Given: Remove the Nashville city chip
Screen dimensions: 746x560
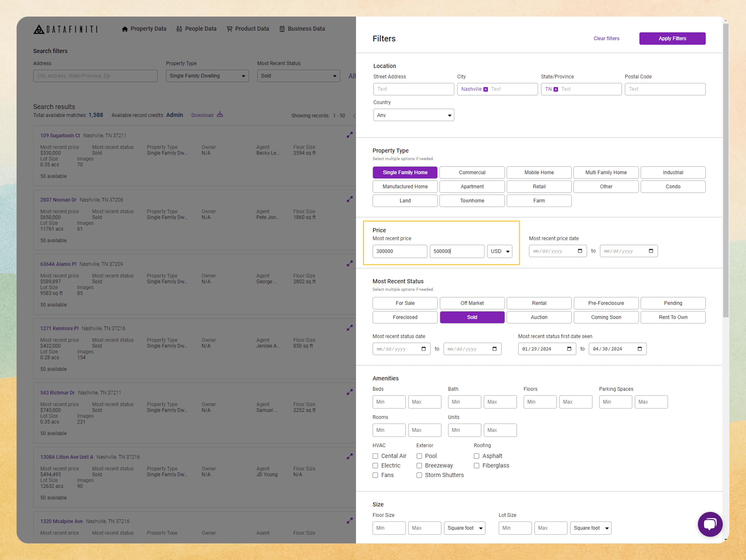Looking at the screenshot, I should (486, 89).
